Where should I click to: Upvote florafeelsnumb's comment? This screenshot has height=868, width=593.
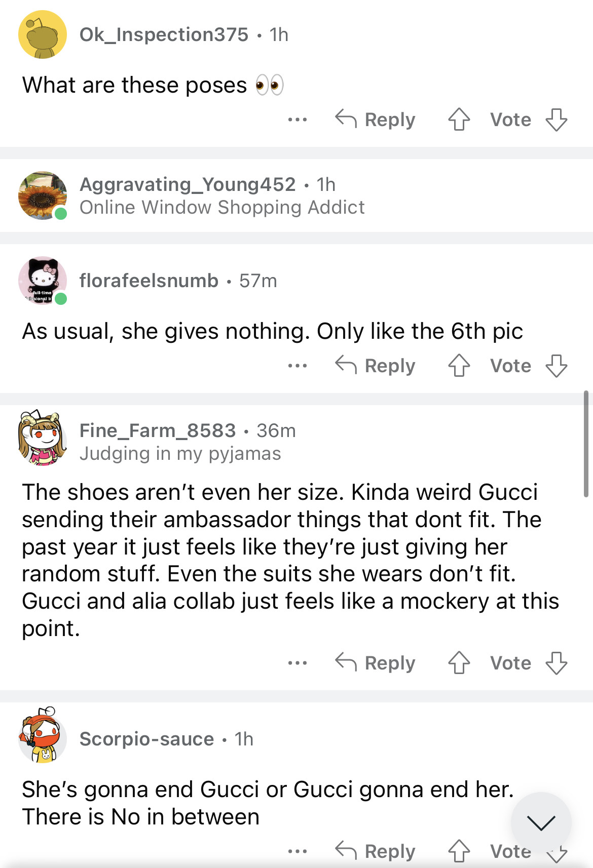pyautogui.click(x=459, y=366)
